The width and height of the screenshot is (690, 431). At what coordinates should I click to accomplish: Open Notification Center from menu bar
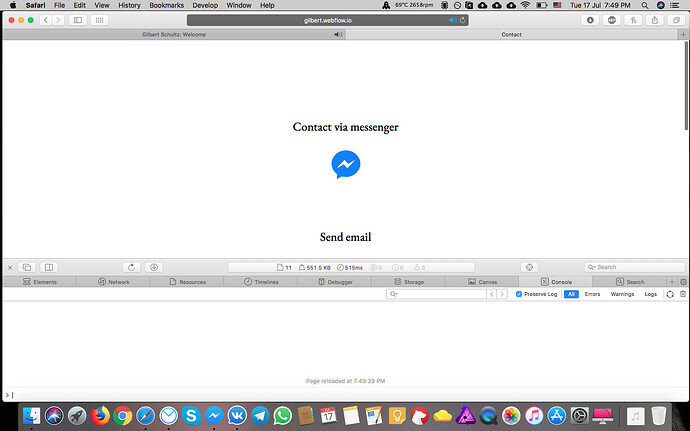674,5
